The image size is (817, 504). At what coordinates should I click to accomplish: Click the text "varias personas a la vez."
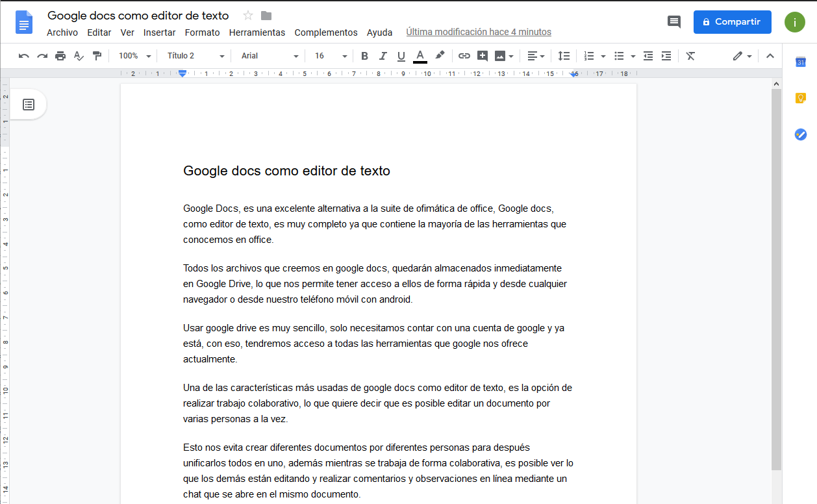click(235, 419)
